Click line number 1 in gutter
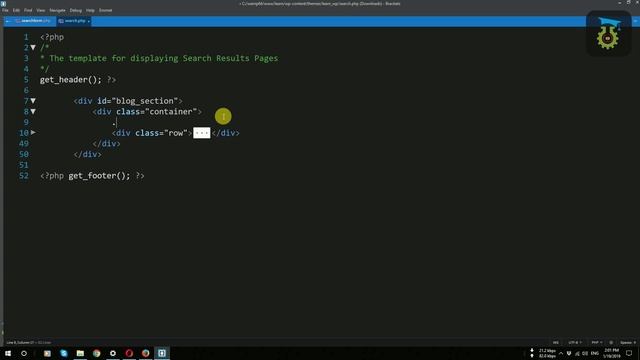Viewport: 640px width, 360px height. (26, 37)
